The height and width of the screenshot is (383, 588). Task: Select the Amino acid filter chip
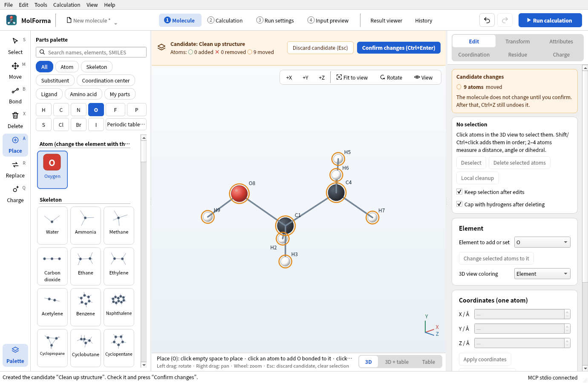tap(84, 94)
